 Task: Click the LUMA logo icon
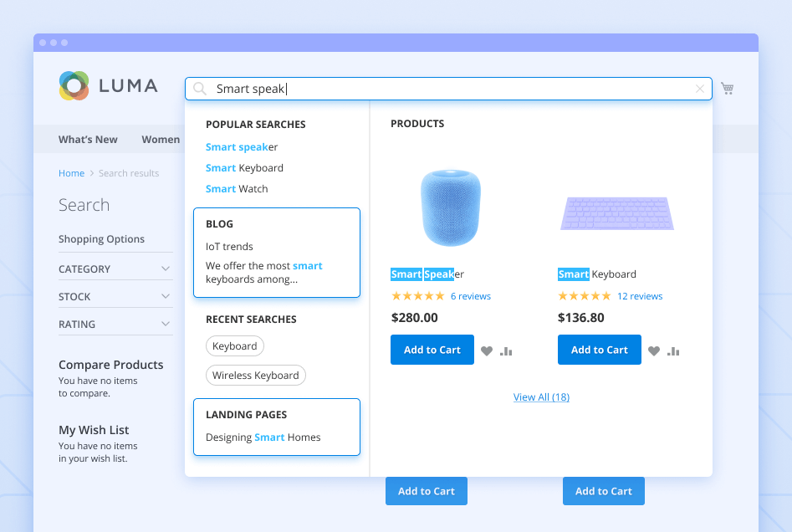click(74, 85)
